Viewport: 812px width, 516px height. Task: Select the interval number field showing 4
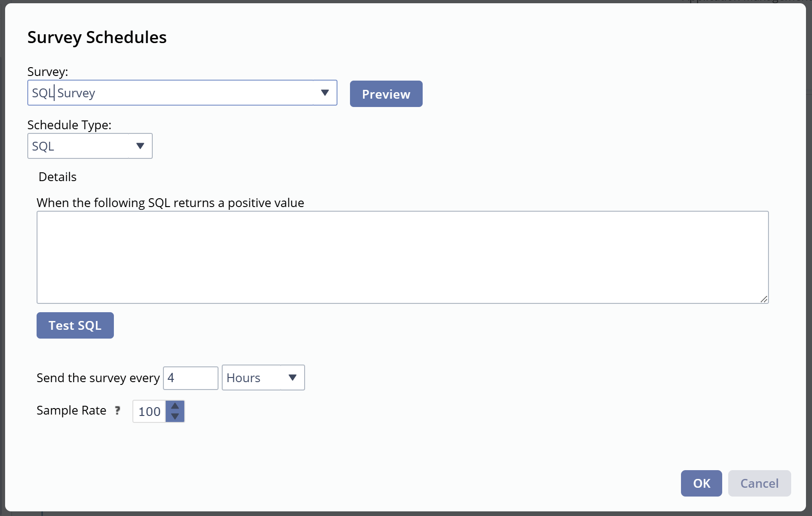(x=190, y=378)
